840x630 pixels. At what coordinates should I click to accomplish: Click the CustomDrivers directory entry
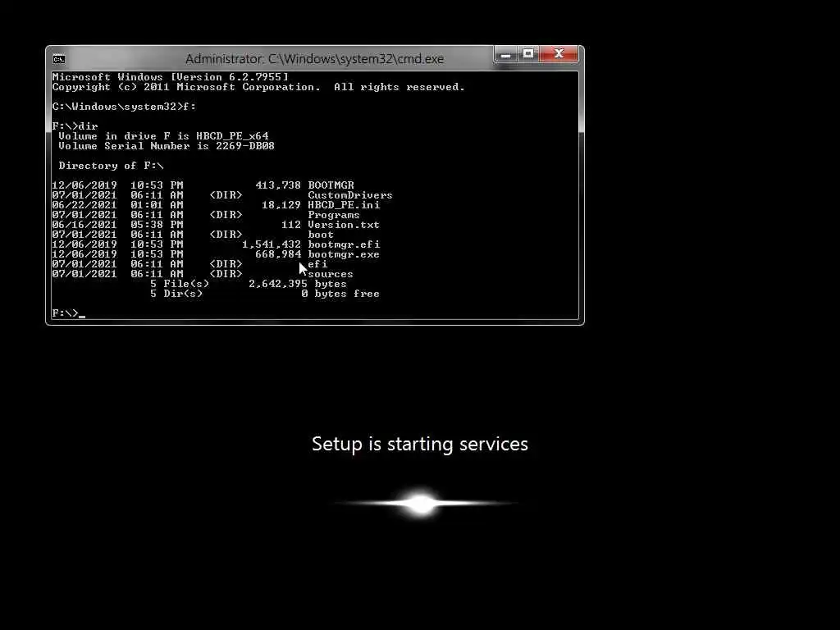[x=349, y=195]
